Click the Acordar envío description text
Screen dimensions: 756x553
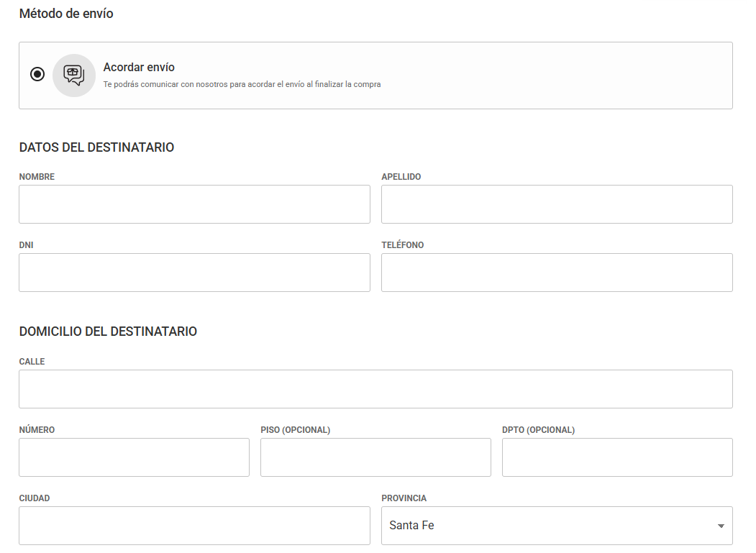coord(242,84)
